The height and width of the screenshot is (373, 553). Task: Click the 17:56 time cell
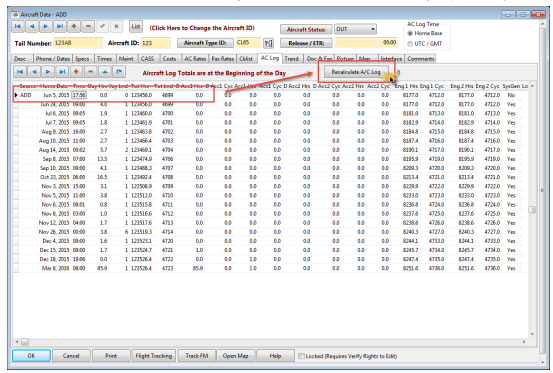[x=79, y=95]
